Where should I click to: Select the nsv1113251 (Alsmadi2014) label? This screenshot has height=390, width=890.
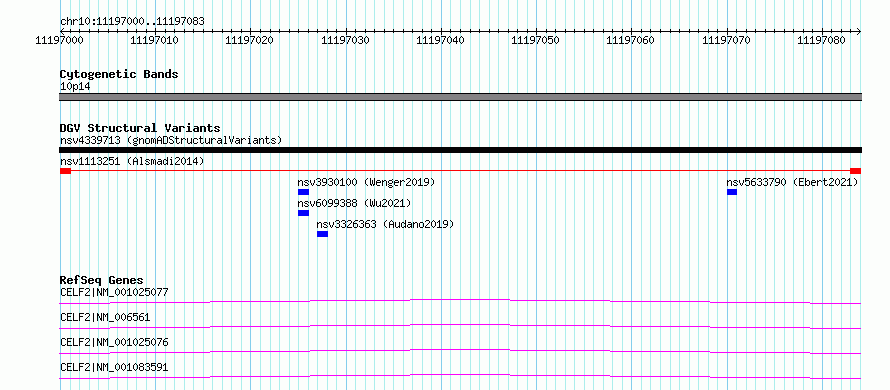132,161
